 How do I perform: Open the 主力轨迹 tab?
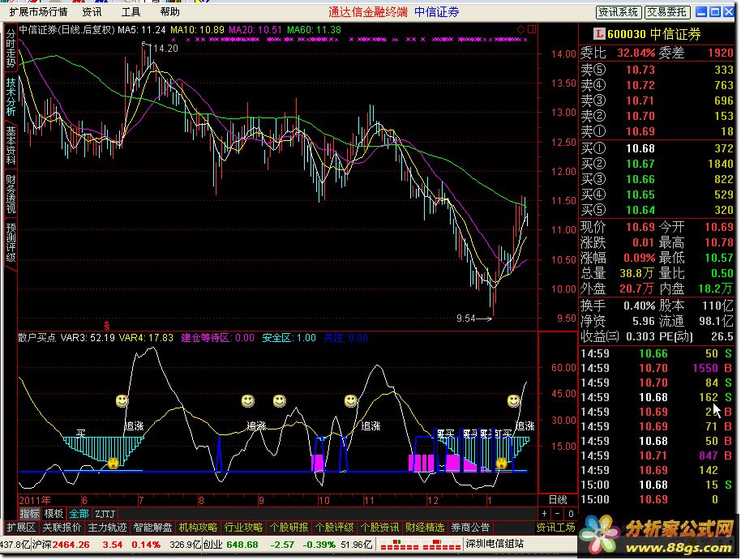(x=107, y=527)
